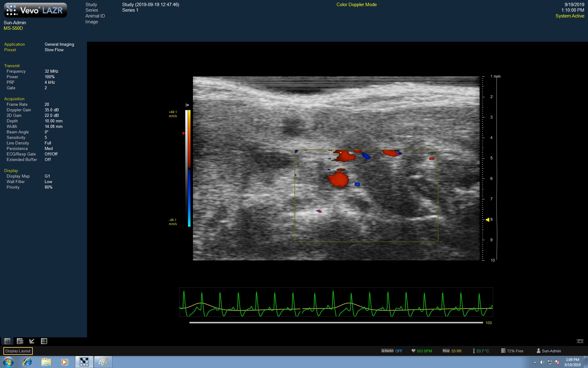
Task: Show hidden system tray icons arrow
Action: point(535,362)
